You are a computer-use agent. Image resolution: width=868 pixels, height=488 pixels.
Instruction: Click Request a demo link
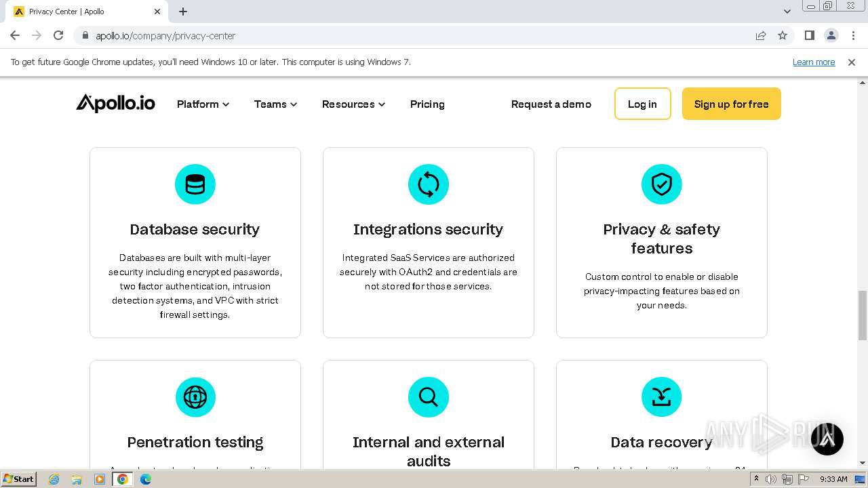click(x=551, y=104)
